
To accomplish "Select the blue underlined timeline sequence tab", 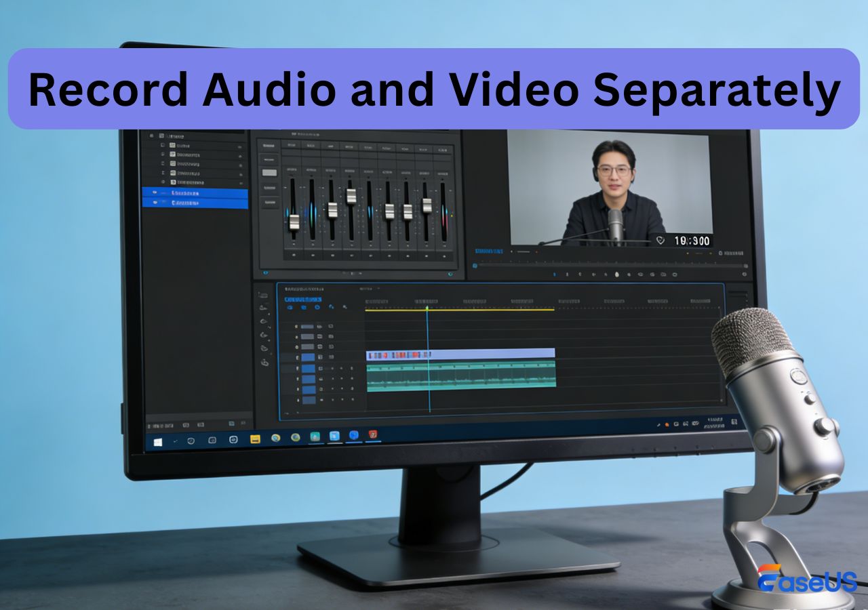I will (x=302, y=299).
